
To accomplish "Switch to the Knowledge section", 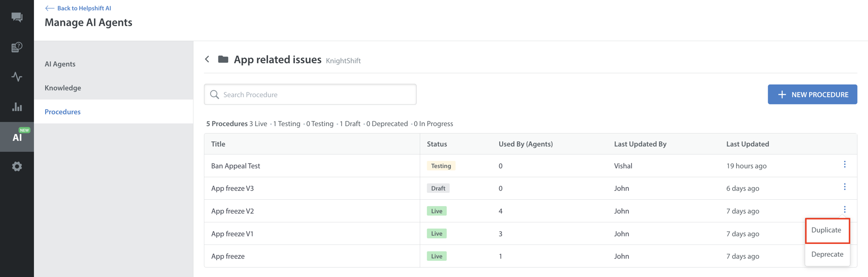I will tap(63, 88).
